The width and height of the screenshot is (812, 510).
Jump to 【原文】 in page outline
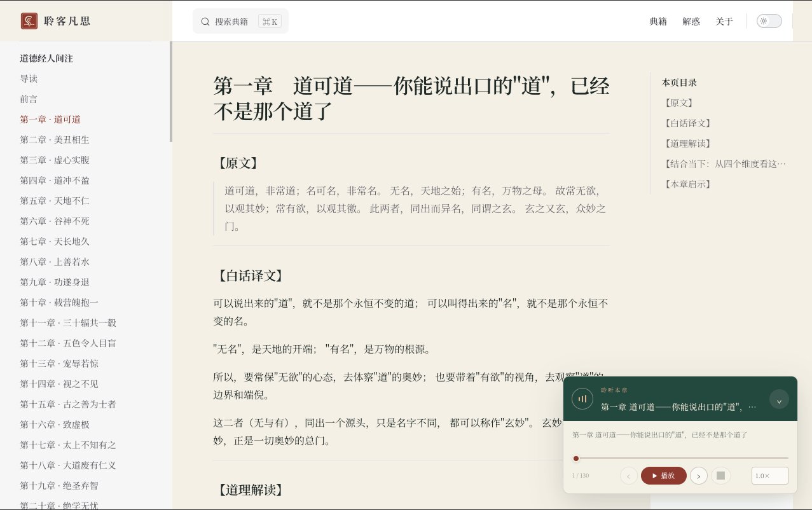[679, 103]
